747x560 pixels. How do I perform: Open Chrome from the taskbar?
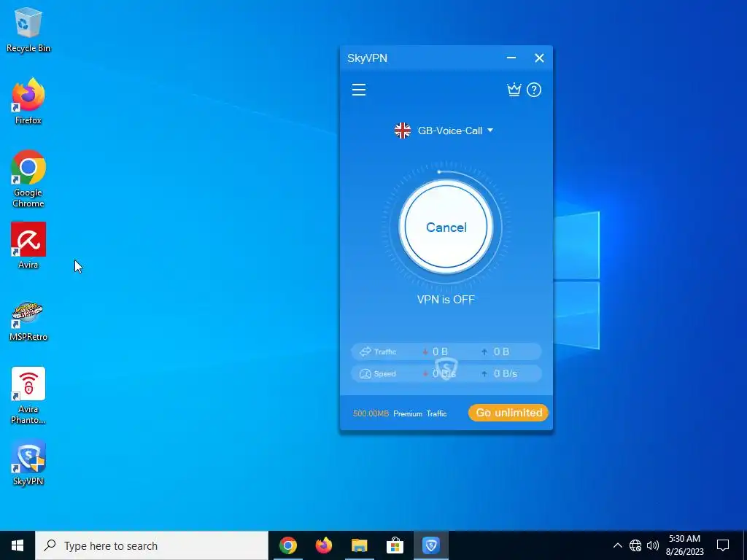click(287, 545)
